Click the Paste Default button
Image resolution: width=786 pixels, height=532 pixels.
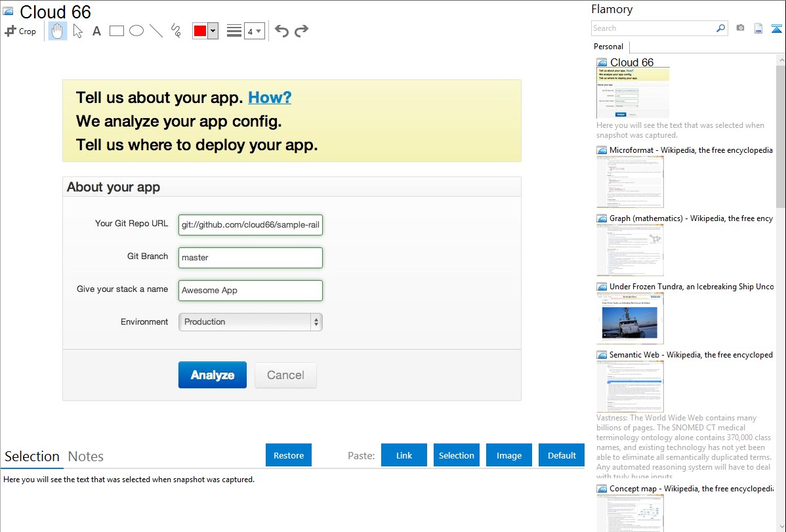pyautogui.click(x=562, y=455)
